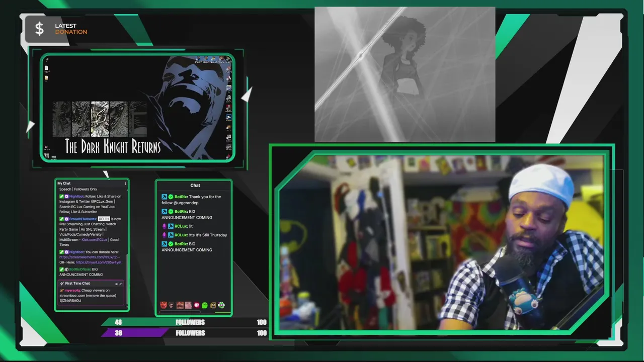Viewport: 644px width, 362px height.
Task: Click the BotRixOfficial username in My Chat
Action: tap(80, 269)
